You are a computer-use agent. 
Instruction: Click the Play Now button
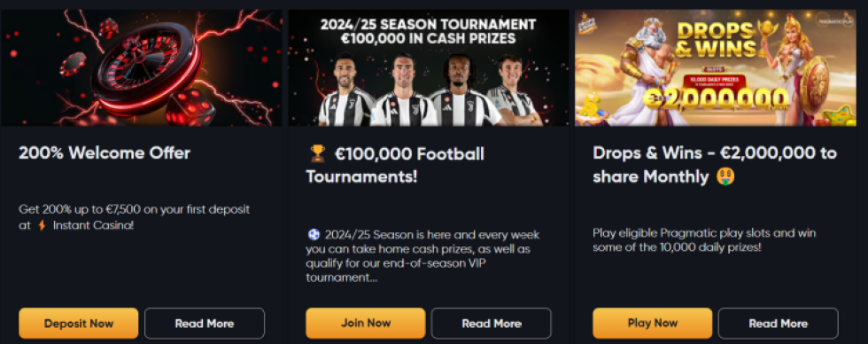point(653,323)
